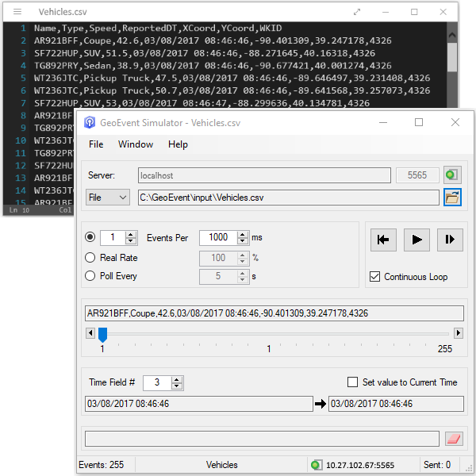Check Set value to Current Time
This screenshot has width=476, height=476.
pos(354,382)
